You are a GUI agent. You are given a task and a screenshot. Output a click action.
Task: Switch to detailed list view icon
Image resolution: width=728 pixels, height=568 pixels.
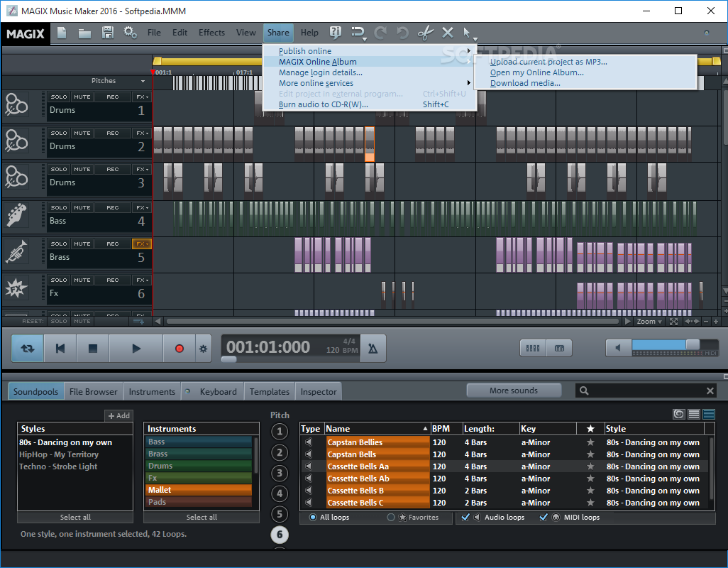click(x=709, y=414)
